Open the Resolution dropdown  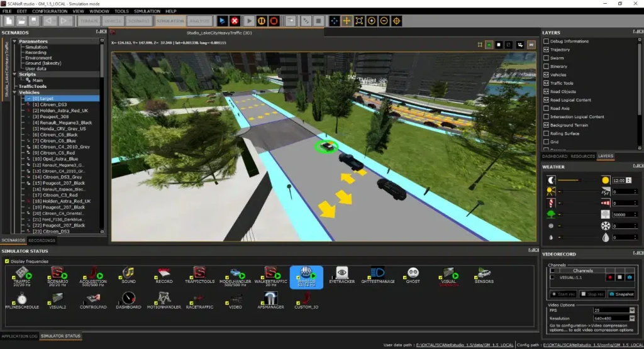pyautogui.click(x=631, y=318)
